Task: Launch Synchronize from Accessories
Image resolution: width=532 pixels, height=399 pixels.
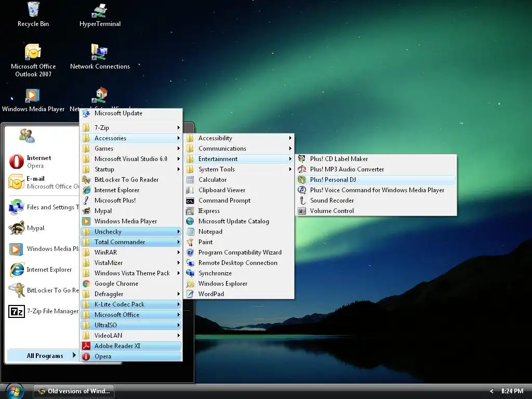Action: click(239, 273)
